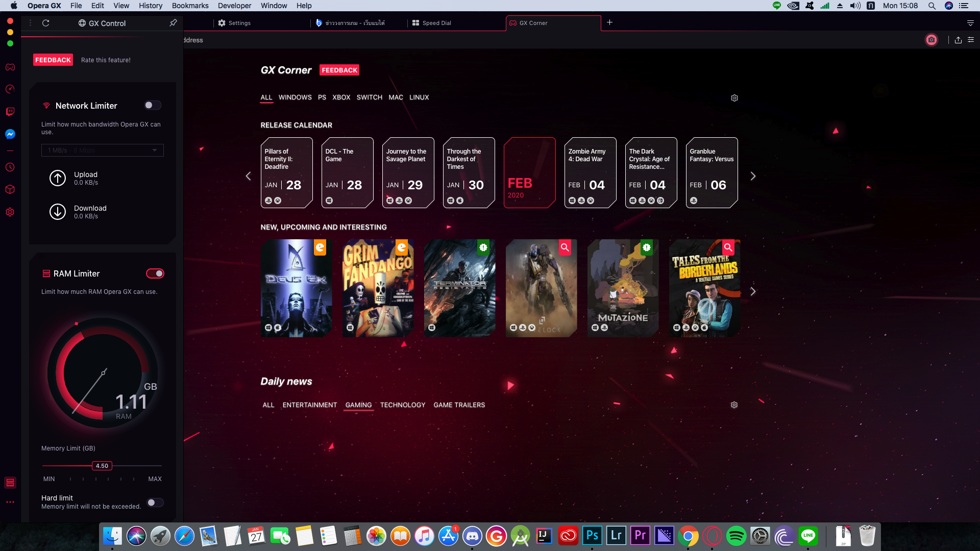The height and width of the screenshot is (551, 980).
Task: Open Granblue Fantasy: Versus release card
Action: click(x=712, y=172)
